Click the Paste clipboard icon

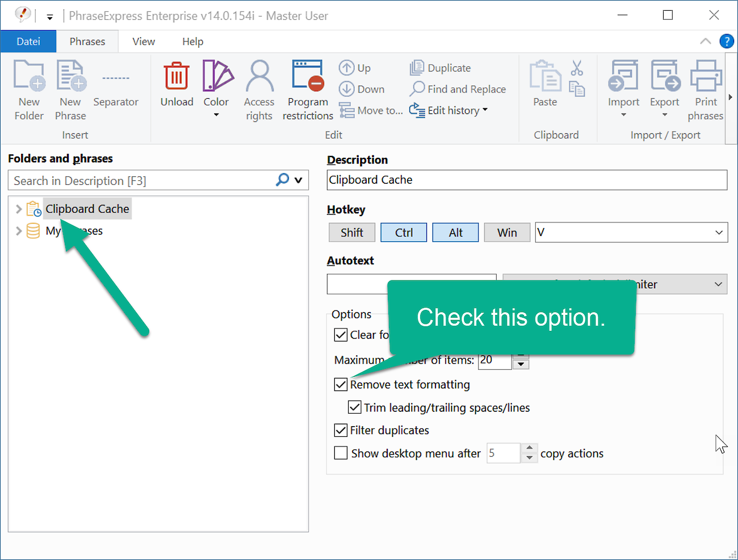[x=545, y=75]
